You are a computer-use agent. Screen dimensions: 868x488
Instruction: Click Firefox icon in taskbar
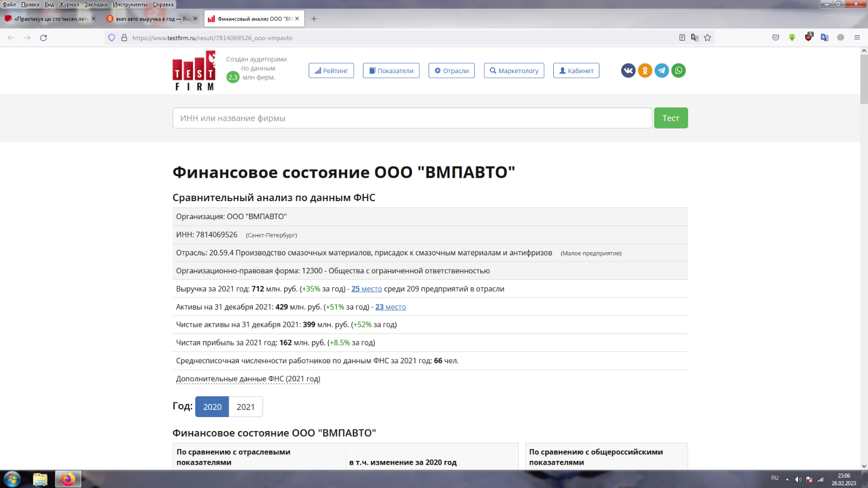68,479
